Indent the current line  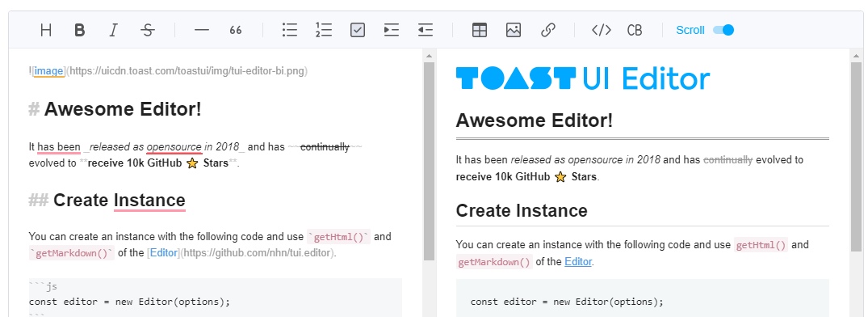(x=392, y=30)
